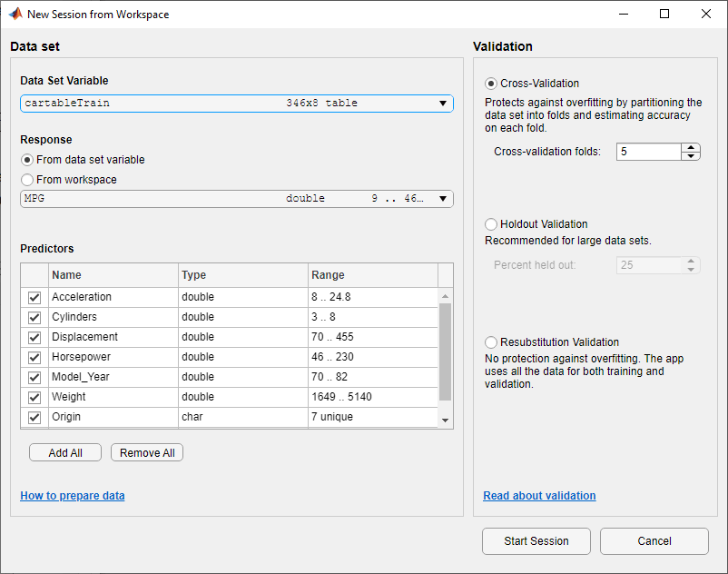Click the Add All button
Image resolution: width=728 pixels, height=574 pixels.
64,451
